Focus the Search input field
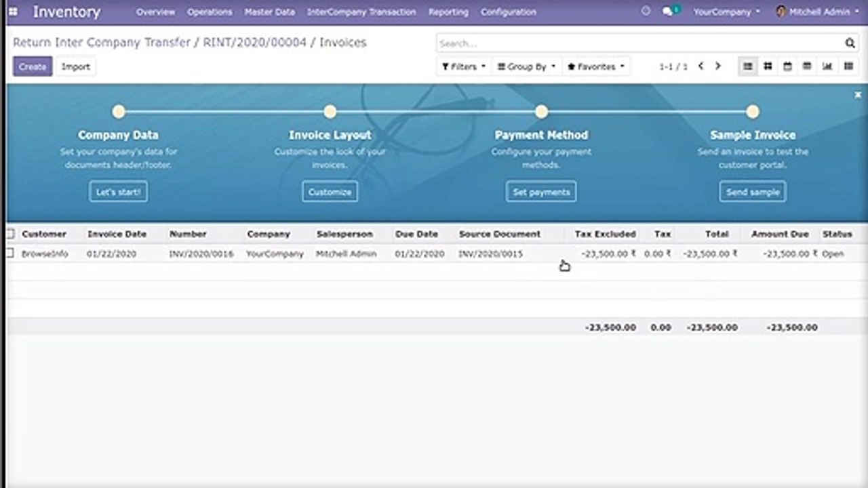This screenshot has height=488, width=868. coord(639,43)
